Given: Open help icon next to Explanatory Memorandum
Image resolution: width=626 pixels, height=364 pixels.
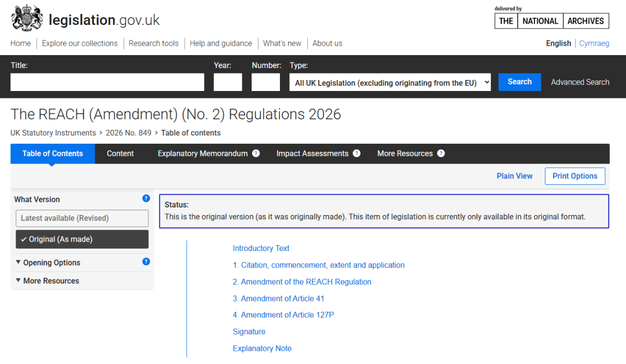Looking at the screenshot, I should 256,154.
